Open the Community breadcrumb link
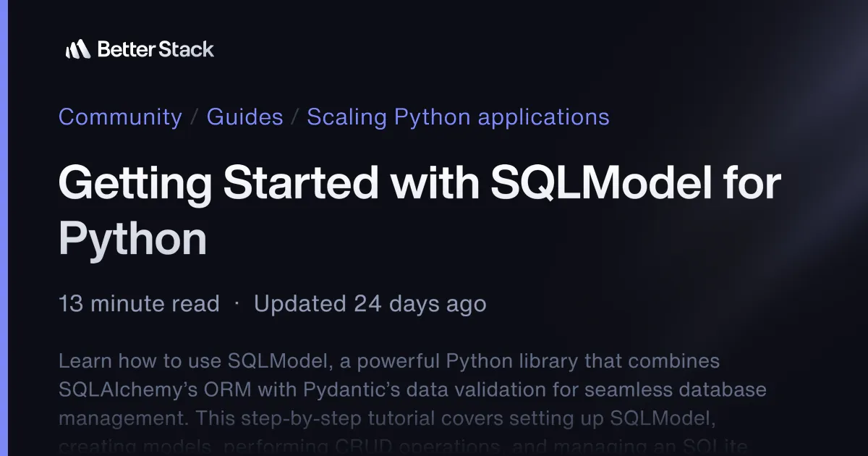 coord(120,117)
